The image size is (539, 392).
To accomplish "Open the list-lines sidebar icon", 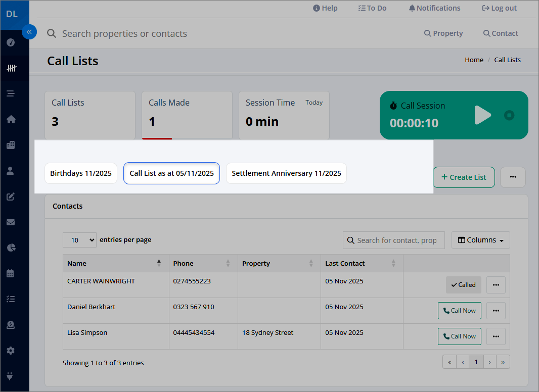I will (11, 93).
